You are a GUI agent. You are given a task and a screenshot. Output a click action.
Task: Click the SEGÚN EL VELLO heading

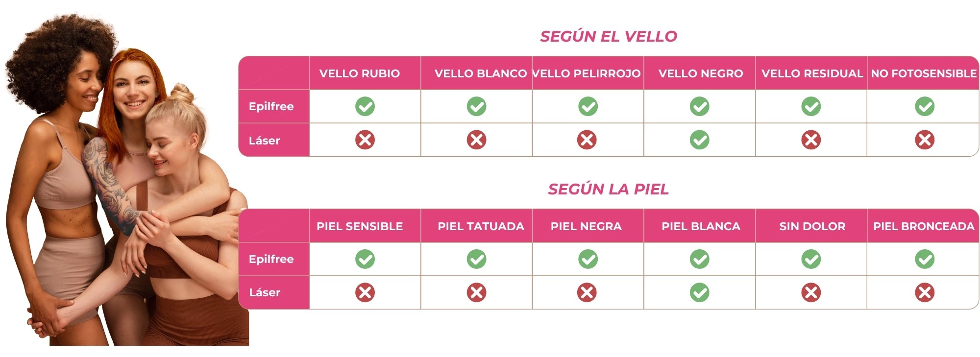pyautogui.click(x=609, y=36)
